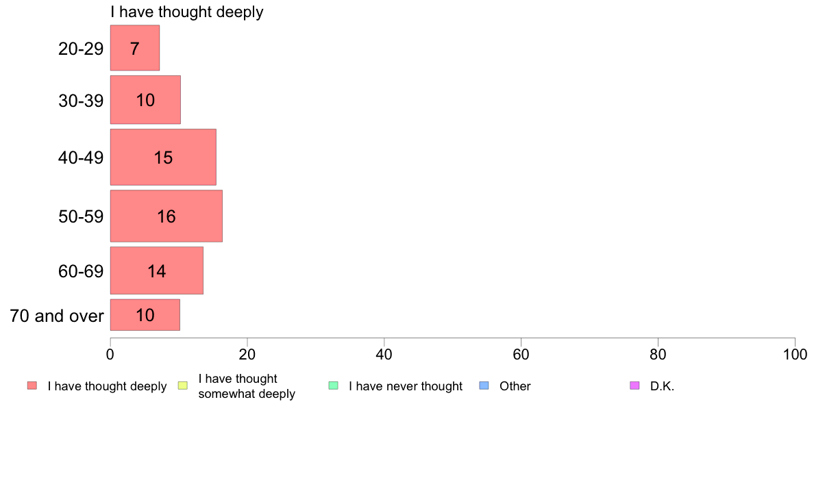Click the 'I have thought deeply' chart title
The image size is (814, 504).
pos(187,12)
